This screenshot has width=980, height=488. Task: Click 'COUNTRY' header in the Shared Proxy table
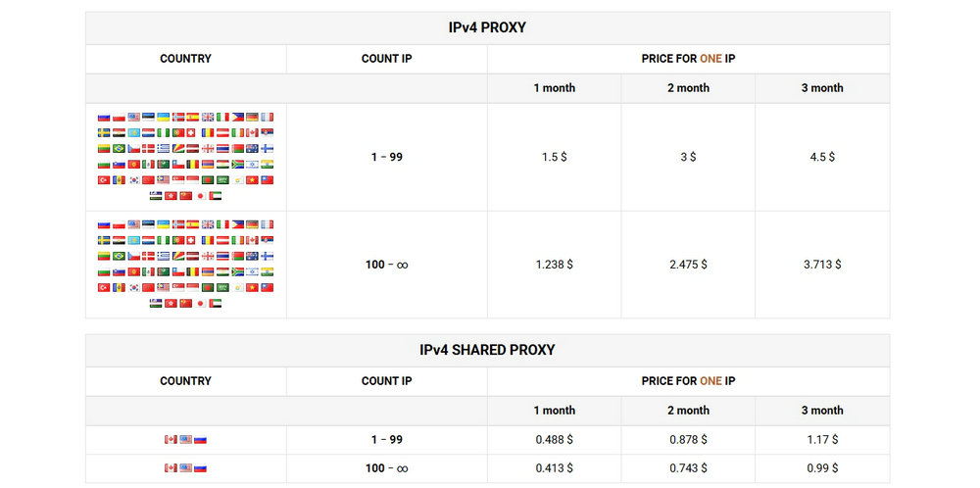185,381
